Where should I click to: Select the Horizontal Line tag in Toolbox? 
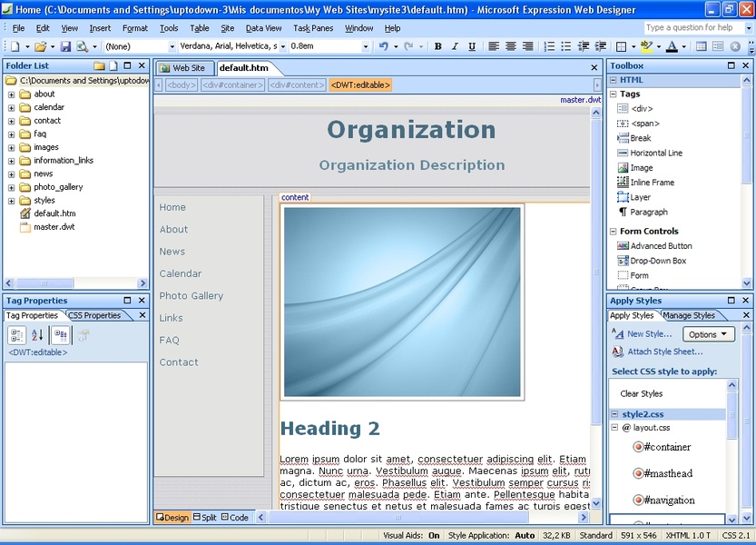[x=655, y=153]
